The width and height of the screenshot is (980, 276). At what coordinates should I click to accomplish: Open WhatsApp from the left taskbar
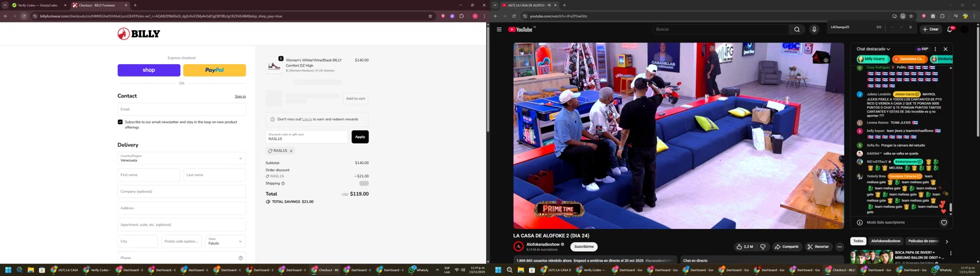(419, 269)
